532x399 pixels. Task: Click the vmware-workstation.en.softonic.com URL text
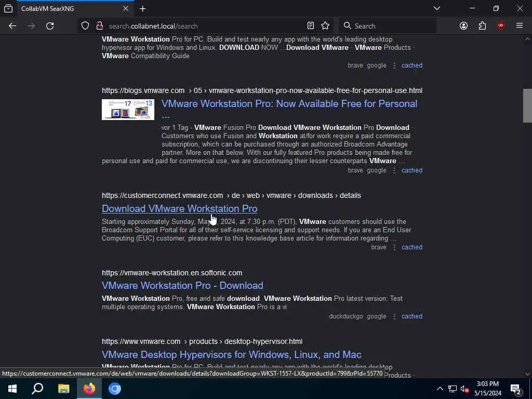tap(172, 273)
